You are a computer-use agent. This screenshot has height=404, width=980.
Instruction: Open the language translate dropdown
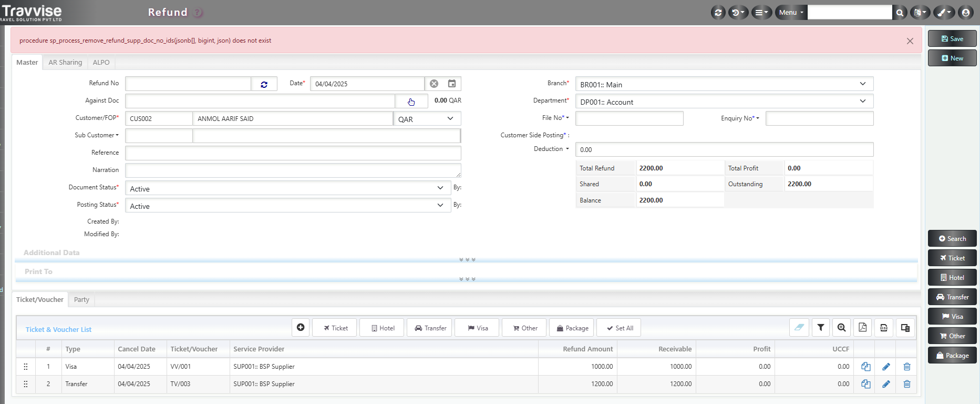pos(920,13)
